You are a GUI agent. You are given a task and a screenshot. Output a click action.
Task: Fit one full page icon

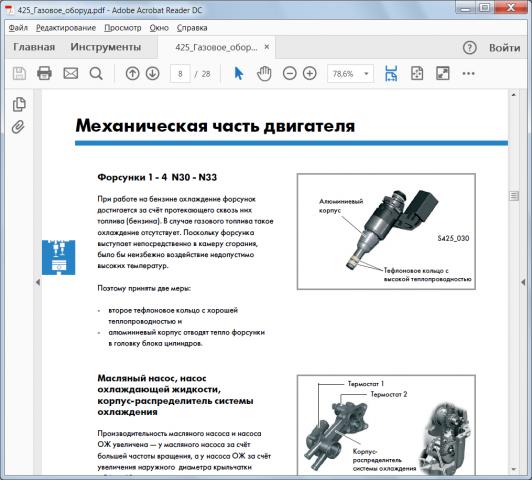coord(417,73)
